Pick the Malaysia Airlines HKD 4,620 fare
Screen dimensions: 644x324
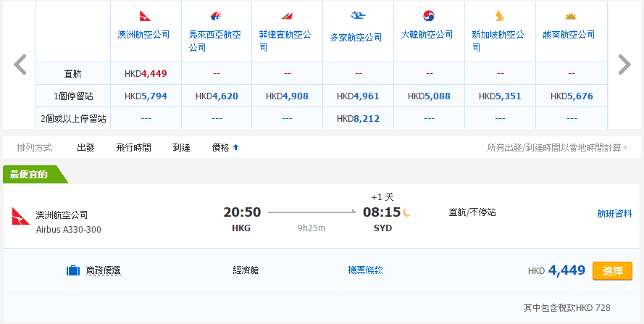click(217, 96)
